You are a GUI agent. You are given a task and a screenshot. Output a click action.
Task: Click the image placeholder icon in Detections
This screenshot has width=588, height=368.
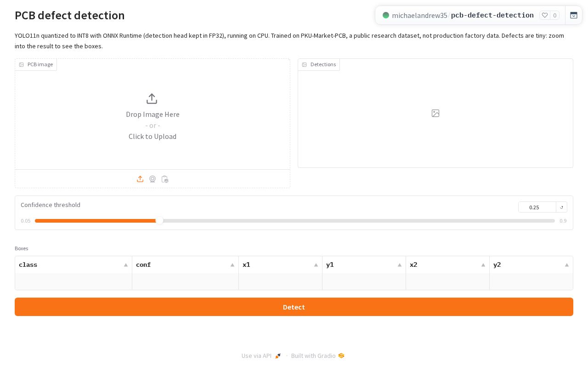(435, 113)
